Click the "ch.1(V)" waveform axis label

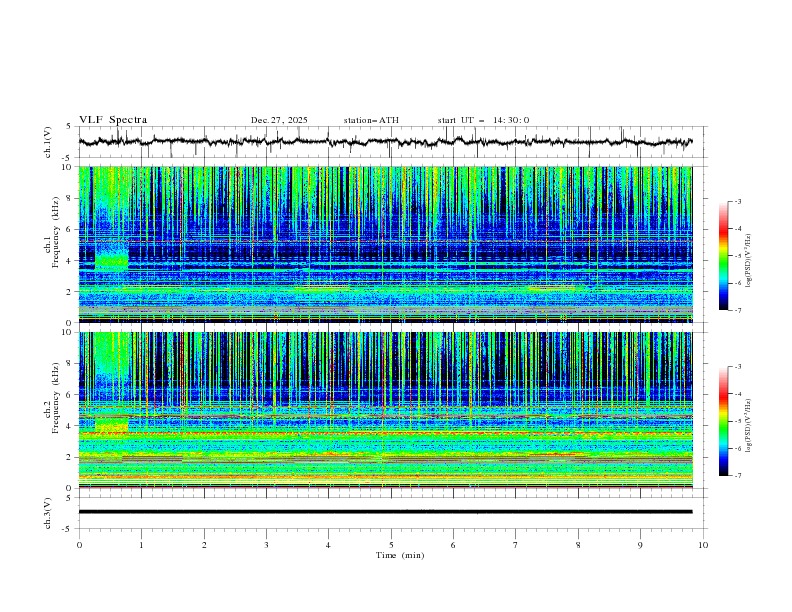point(48,142)
